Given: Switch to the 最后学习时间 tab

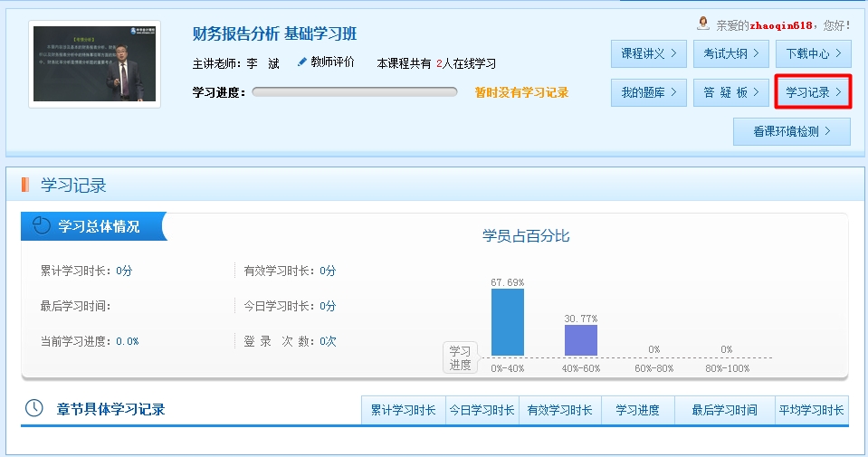Looking at the screenshot, I should (x=725, y=410).
